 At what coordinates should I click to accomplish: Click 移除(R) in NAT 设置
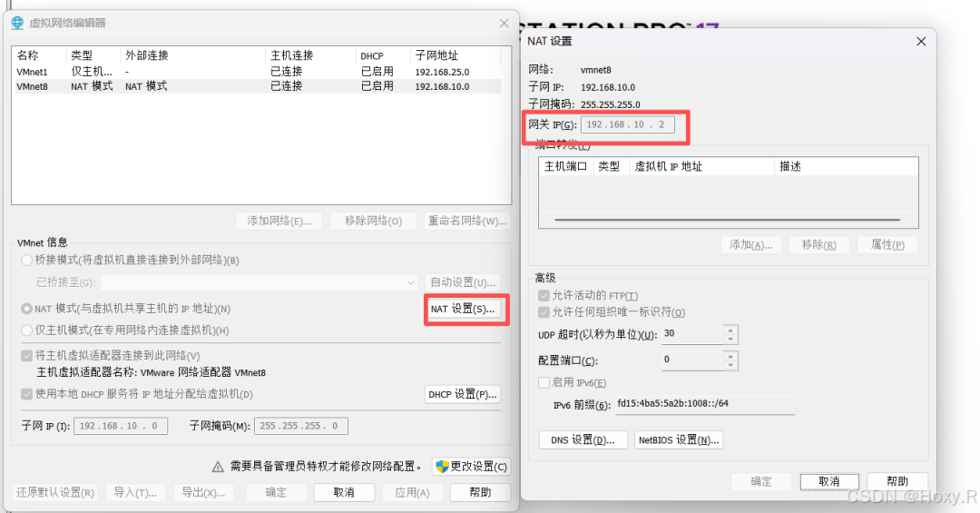point(818,244)
